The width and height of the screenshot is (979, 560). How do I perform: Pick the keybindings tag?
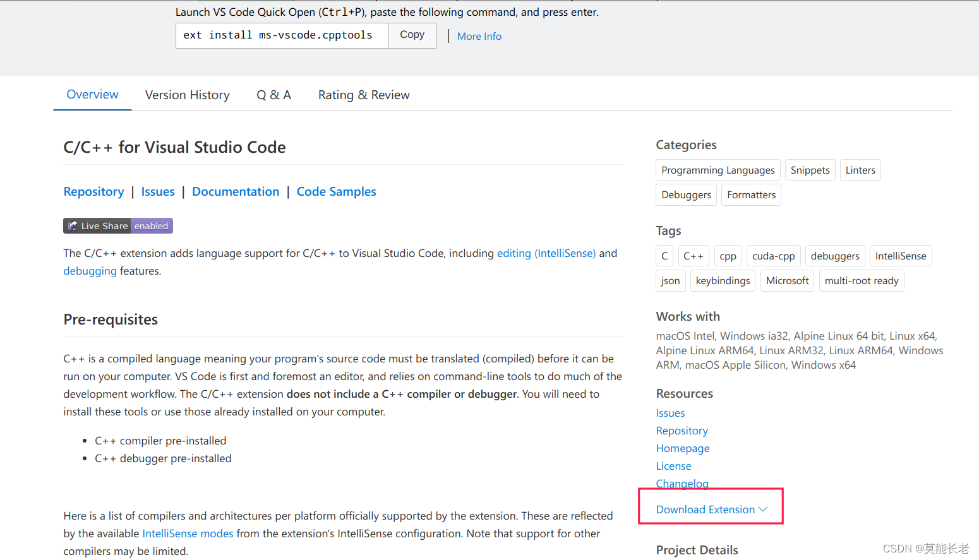(x=723, y=280)
